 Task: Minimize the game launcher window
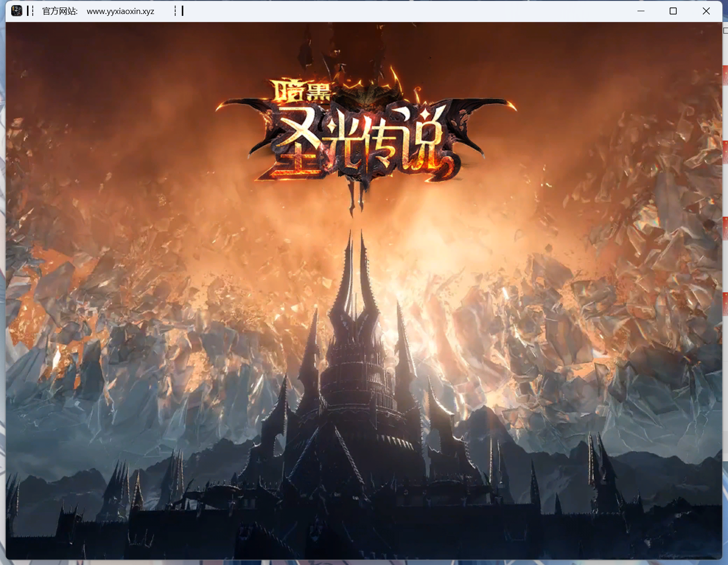pos(641,11)
